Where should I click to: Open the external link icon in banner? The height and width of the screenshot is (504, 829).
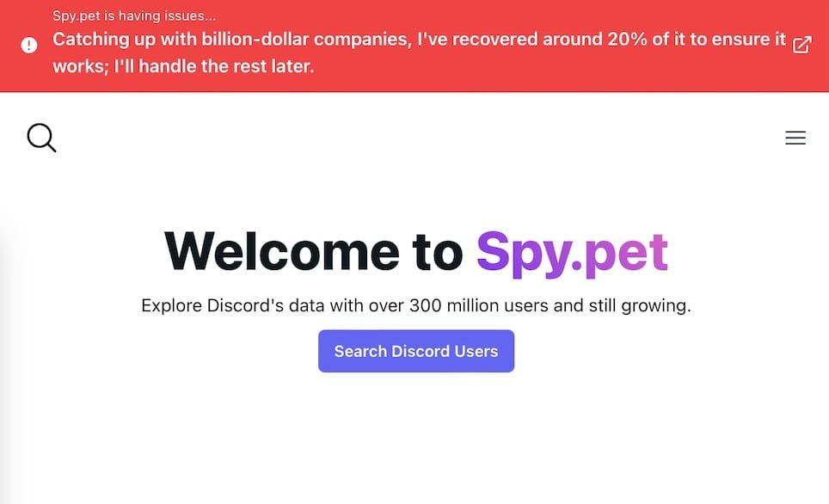click(x=801, y=45)
